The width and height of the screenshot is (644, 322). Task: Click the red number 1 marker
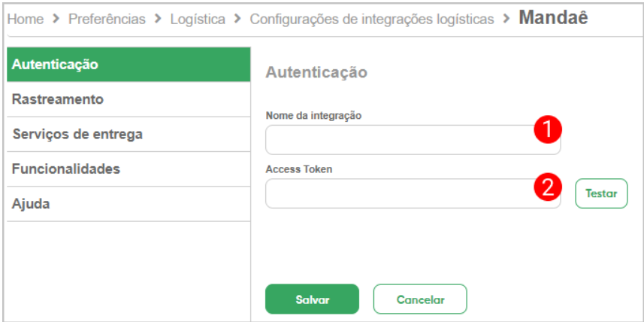[548, 129]
